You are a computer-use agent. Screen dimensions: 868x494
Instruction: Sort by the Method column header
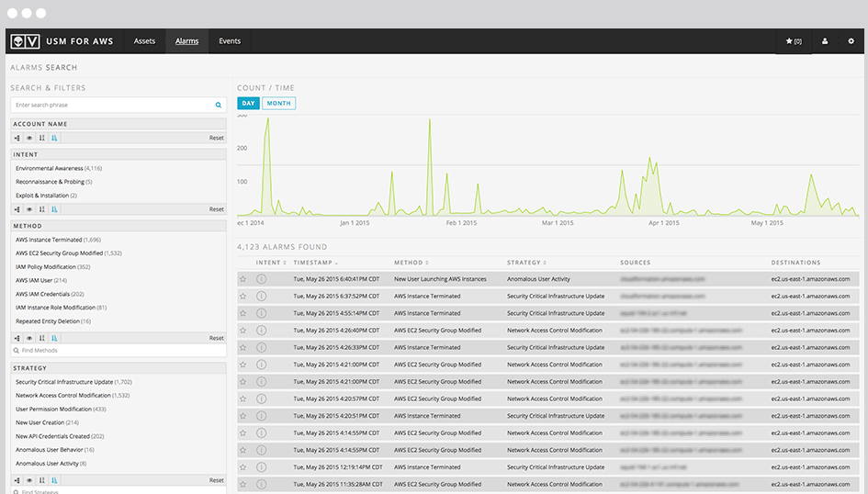click(x=411, y=263)
